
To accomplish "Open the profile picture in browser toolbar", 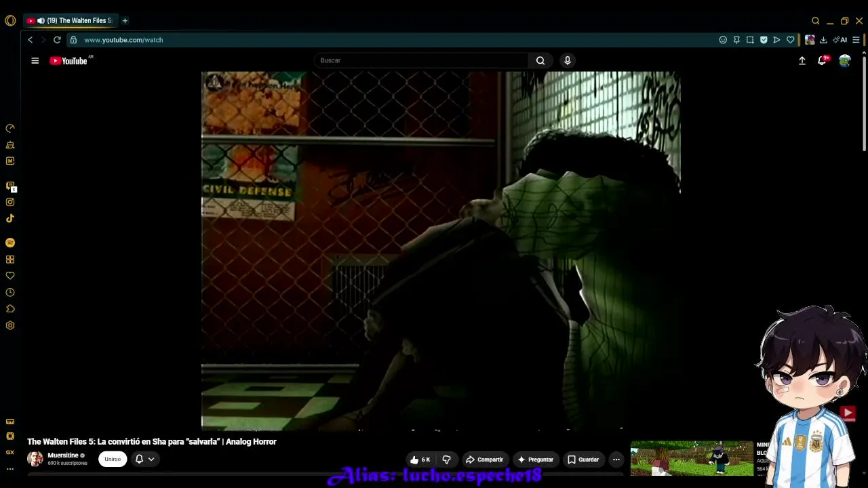I will tap(810, 40).
